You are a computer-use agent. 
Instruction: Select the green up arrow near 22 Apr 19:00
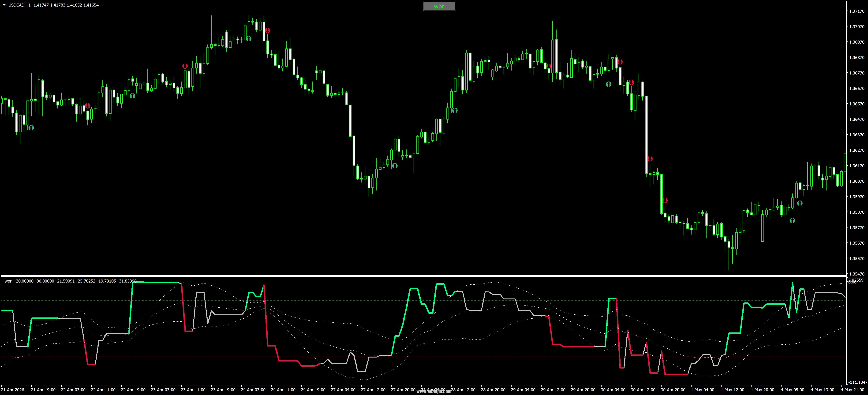(x=132, y=96)
